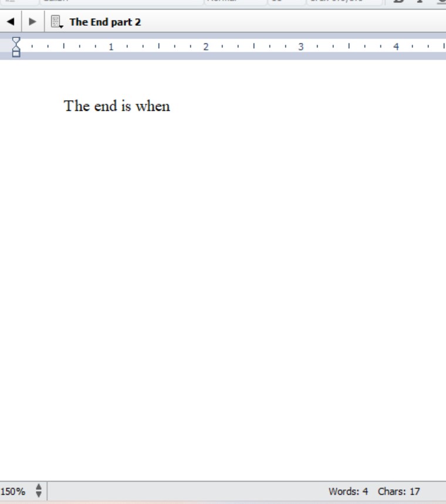
Task: Select the first-line indent marker on ruler
Action: [x=16, y=42]
